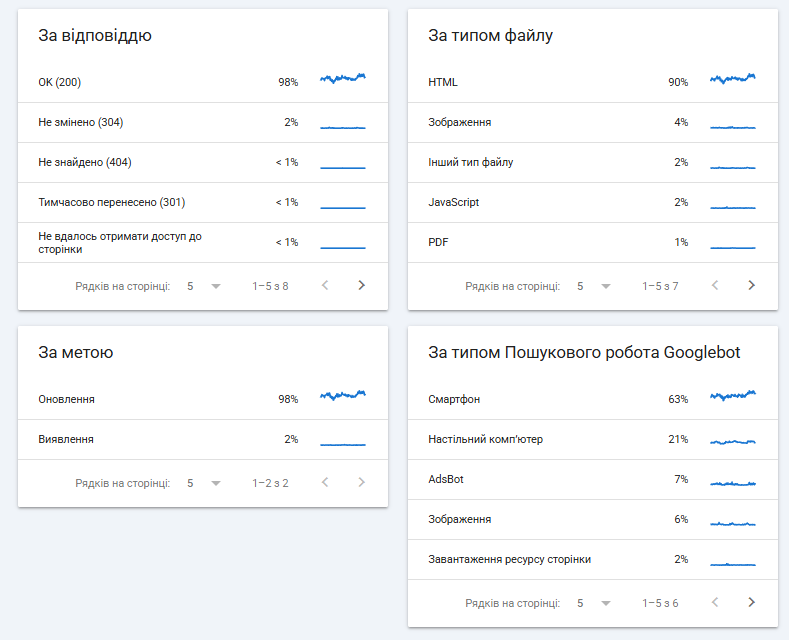Select the HTML file type row

point(593,82)
